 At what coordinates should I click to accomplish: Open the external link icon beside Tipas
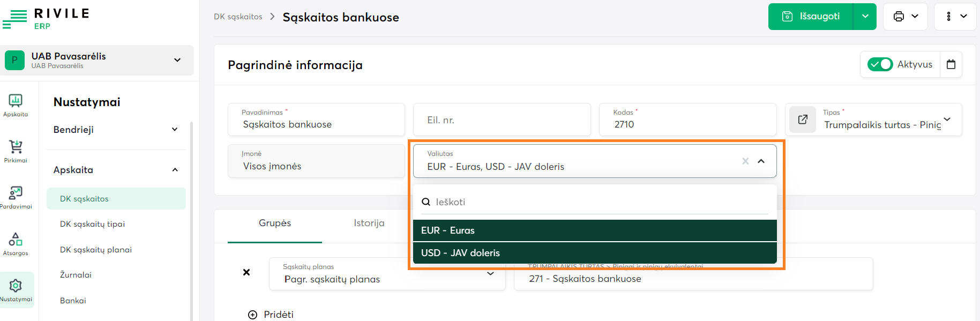point(803,120)
